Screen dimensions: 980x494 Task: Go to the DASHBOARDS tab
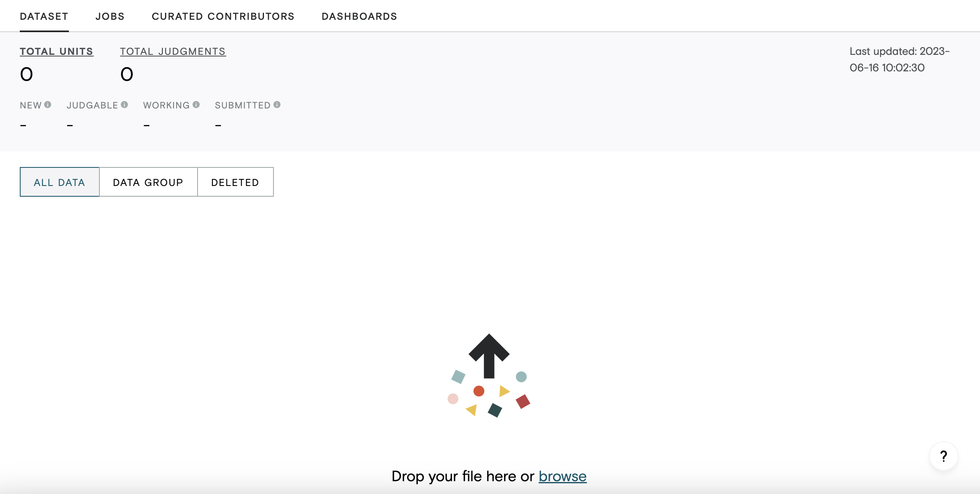point(359,16)
